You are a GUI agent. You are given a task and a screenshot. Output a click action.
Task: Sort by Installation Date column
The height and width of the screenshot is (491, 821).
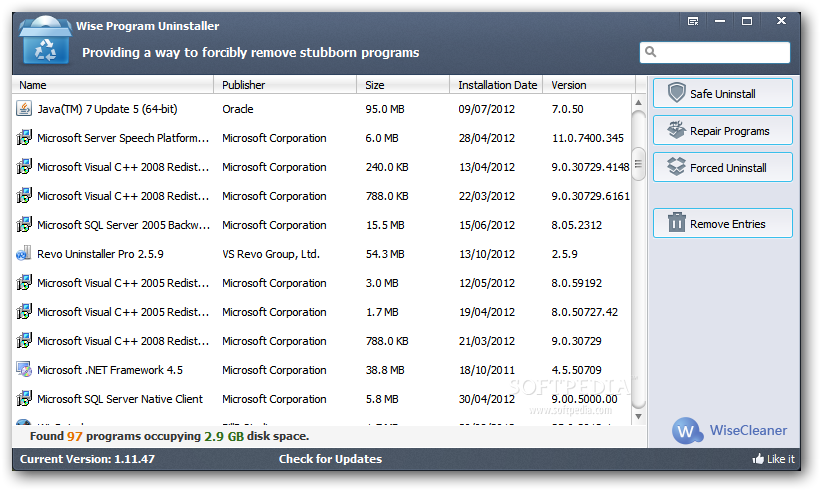point(497,85)
